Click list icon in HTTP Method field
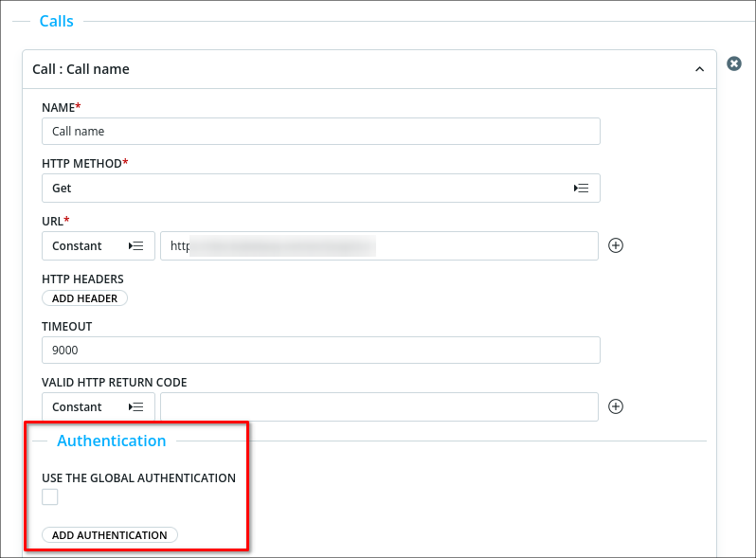 581,189
